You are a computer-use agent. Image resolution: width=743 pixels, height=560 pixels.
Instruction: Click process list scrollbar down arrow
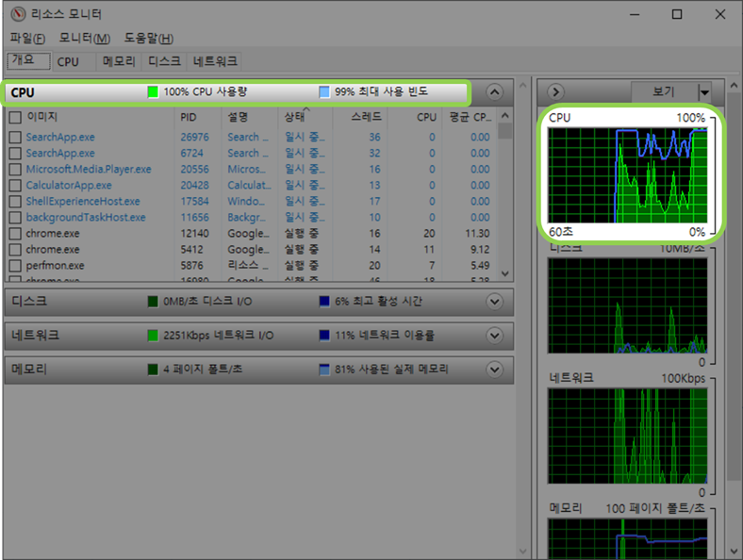[x=505, y=273]
